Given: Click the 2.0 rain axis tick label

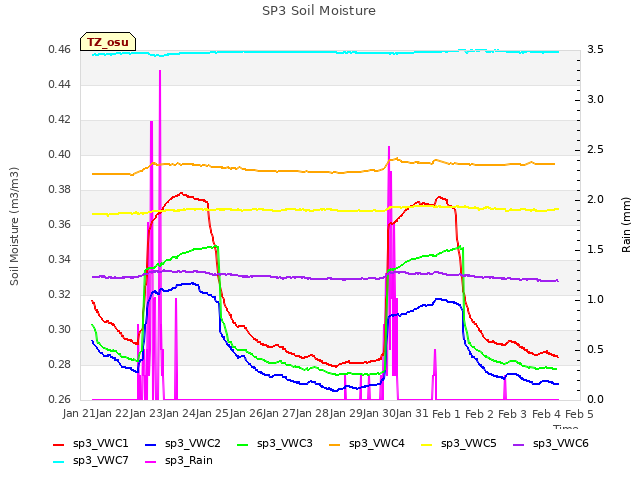Looking at the screenshot, I should [x=596, y=200].
